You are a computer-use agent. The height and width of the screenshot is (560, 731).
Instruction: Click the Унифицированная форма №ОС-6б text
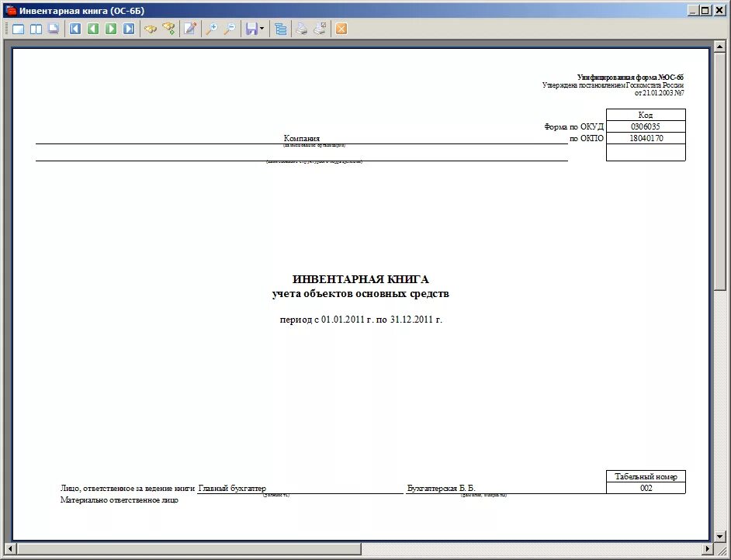[630, 78]
